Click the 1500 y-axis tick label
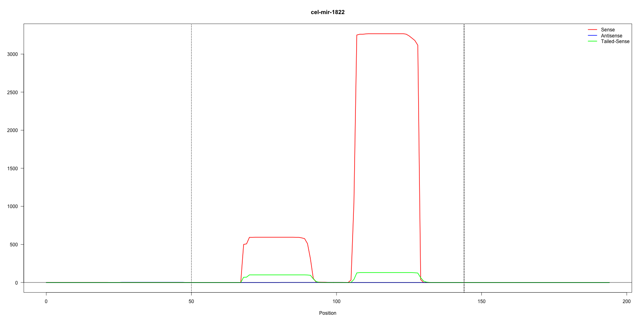Viewport: 644px width, 322px height. 12,169
